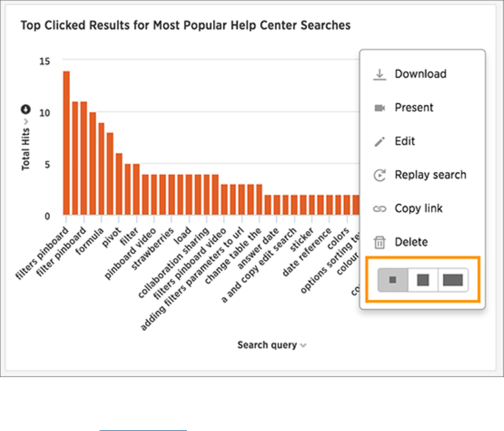Select the Download menu text
This screenshot has width=504, height=431.
[x=421, y=74]
